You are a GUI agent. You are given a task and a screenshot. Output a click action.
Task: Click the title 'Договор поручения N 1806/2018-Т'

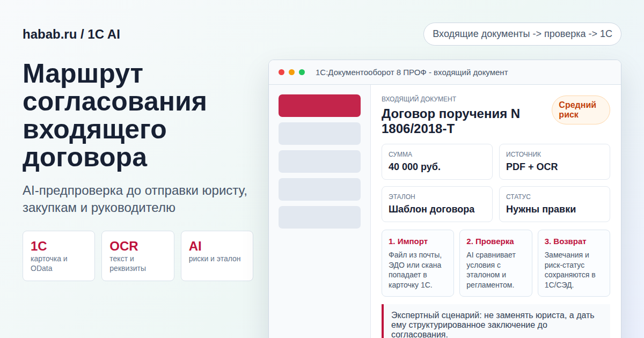(x=451, y=121)
